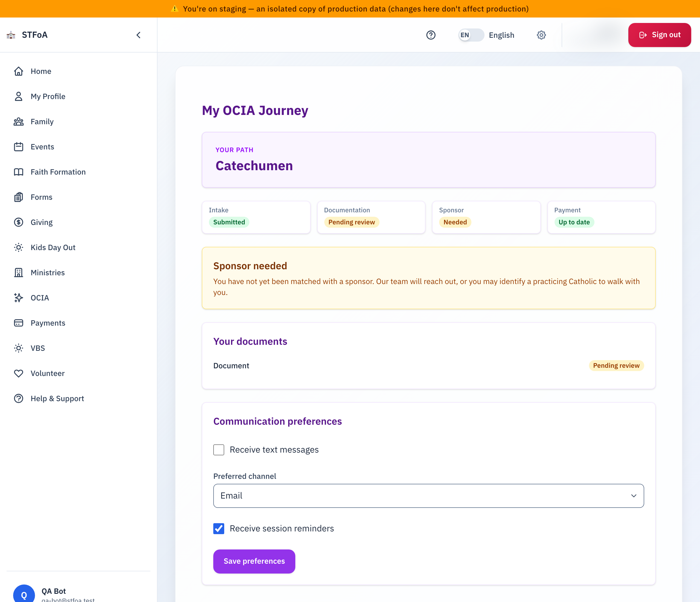Toggle the EN language switch
The width and height of the screenshot is (700, 602).
pos(471,35)
